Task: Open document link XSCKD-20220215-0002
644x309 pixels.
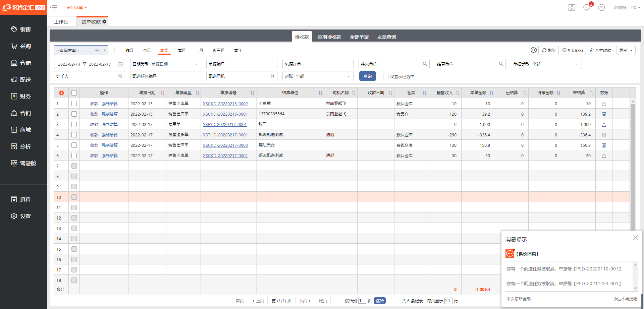Action: pyautogui.click(x=225, y=104)
